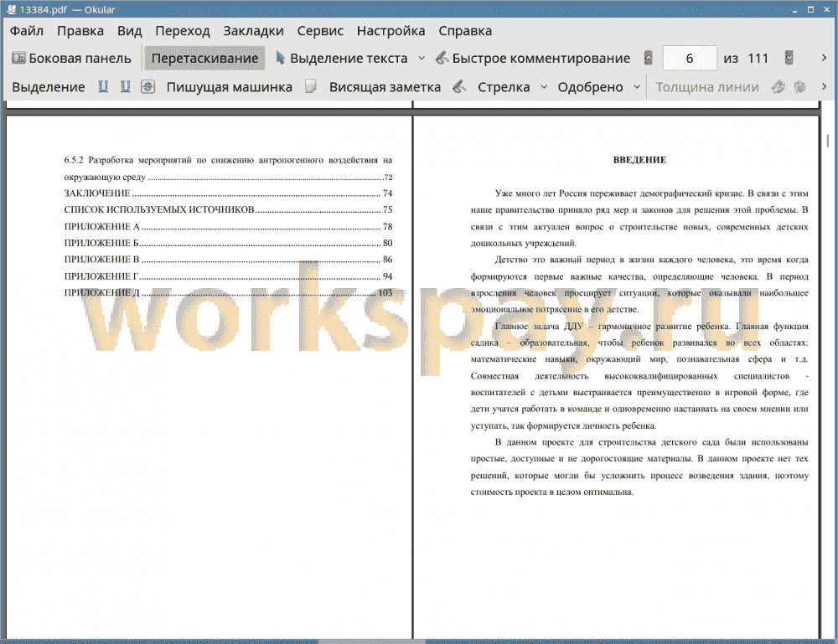Open the Настройка menu
Screen dimensions: 838x644
tap(391, 31)
